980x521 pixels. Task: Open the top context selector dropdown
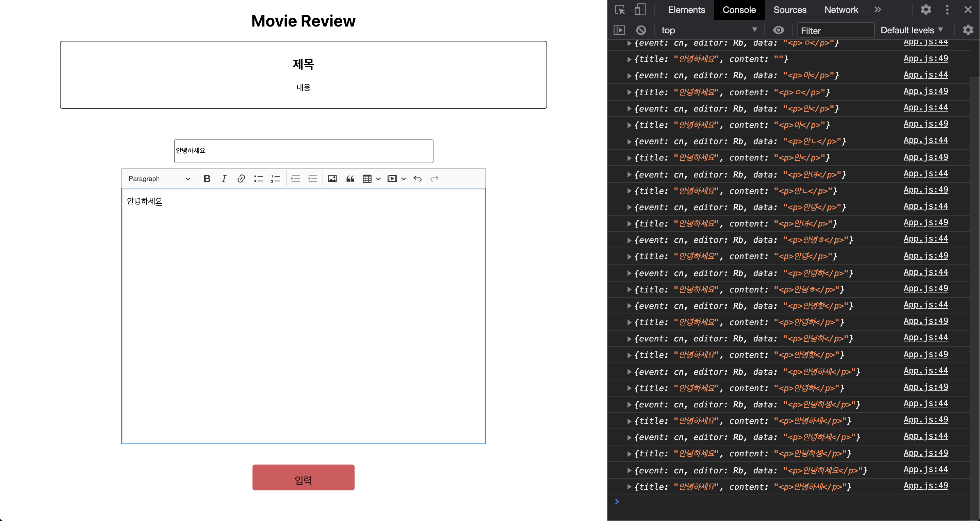pos(708,30)
